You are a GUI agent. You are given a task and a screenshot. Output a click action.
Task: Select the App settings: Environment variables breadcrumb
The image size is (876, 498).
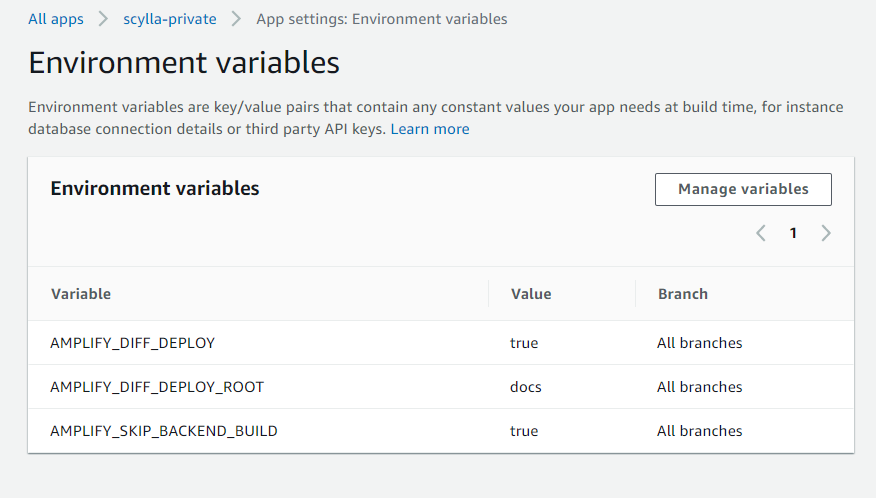[x=381, y=19]
